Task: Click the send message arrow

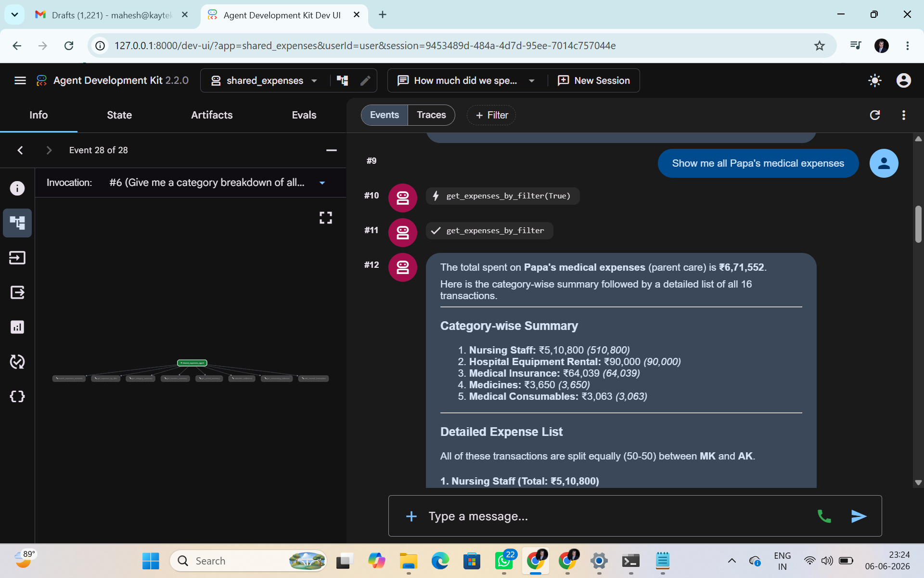Action: click(859, 516)
